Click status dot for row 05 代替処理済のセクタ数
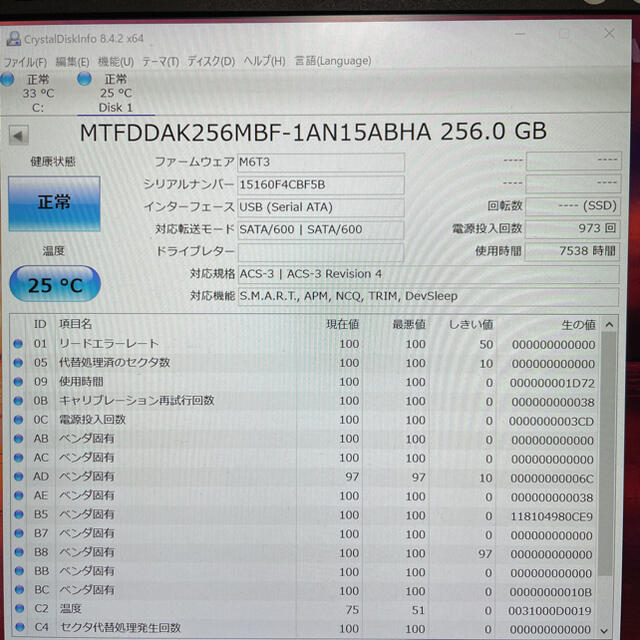The height and width of the screenshot is (640, 640). [18, 362]
